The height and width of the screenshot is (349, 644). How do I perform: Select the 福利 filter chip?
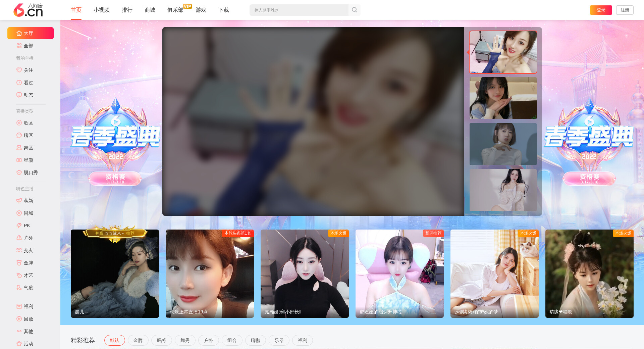(303, 340)
